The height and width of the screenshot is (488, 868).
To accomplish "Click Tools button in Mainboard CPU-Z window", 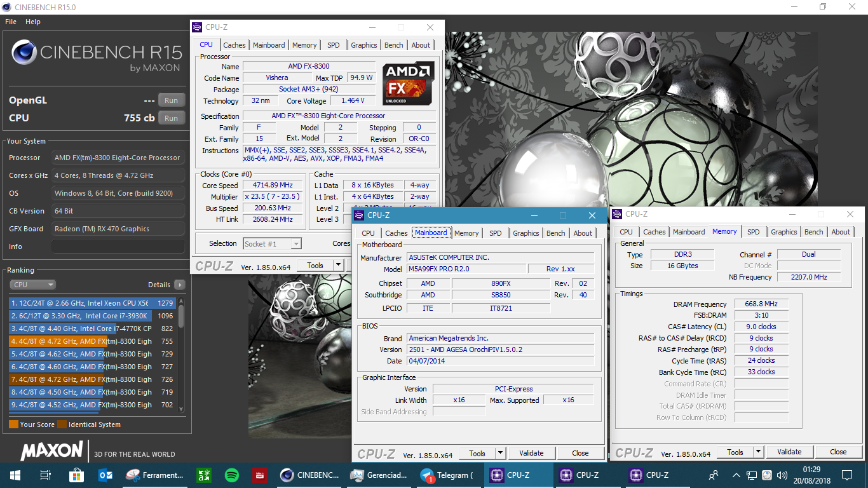I will click(x=477, y=453).
